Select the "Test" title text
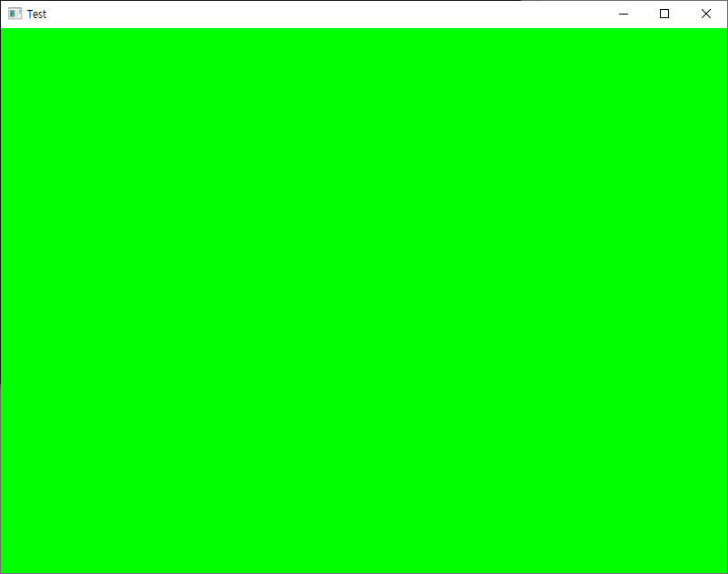This screenshot has height=574, width=728. [36, 15]
